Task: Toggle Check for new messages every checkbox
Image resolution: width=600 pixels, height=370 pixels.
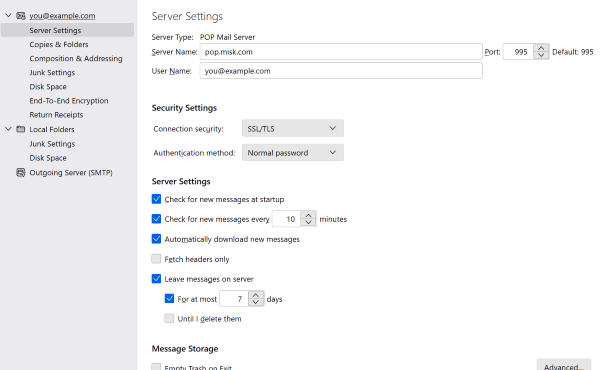Action: (156, 219)
